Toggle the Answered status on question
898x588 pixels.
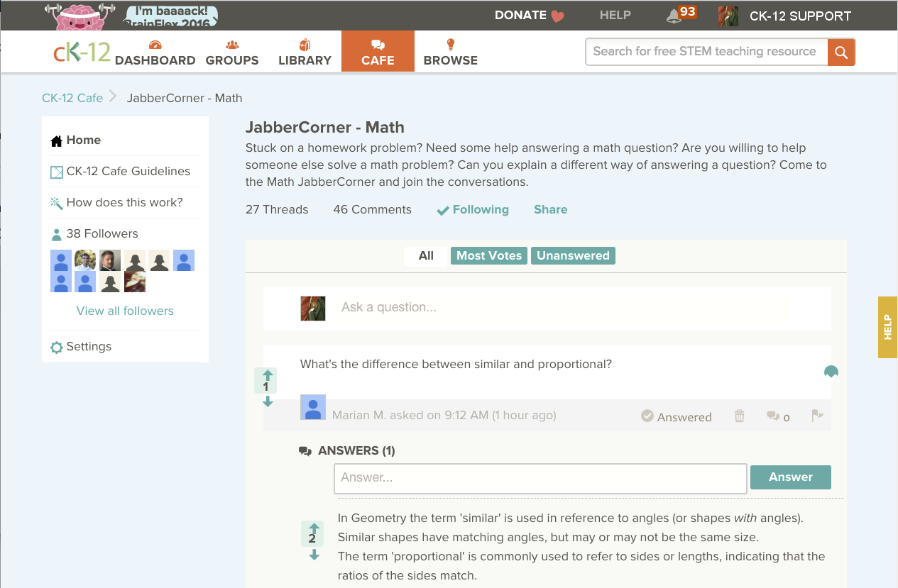pos(676,416)
